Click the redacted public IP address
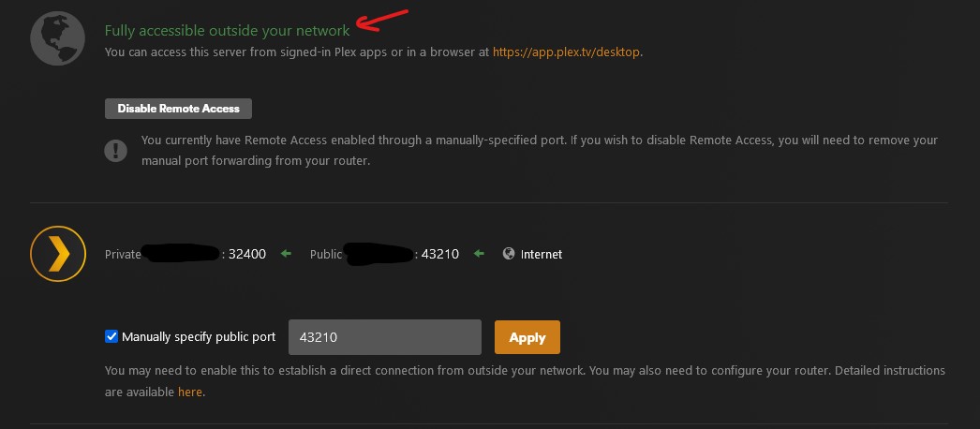This screenshot has height=429, width=980. point(379,253)
